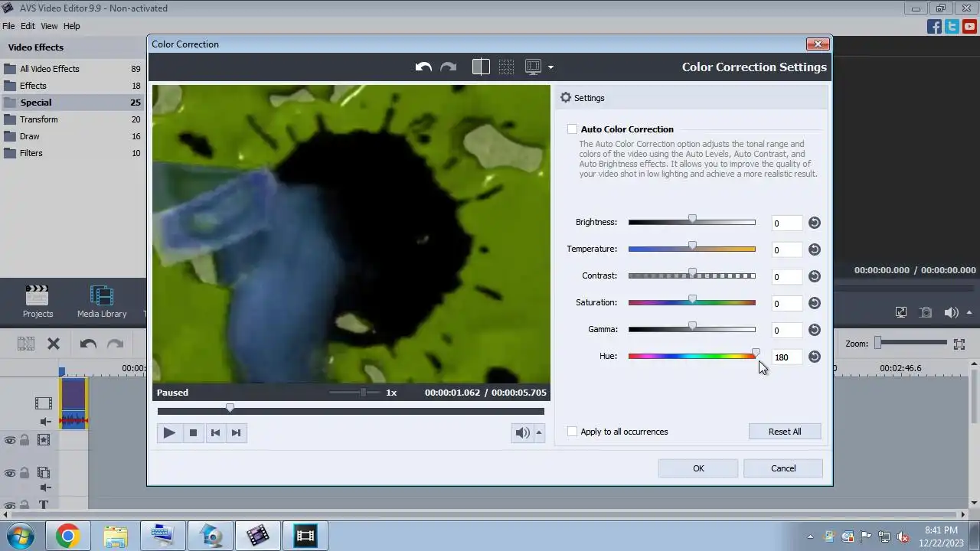The image size is (980, 551).
Task: Toggle split before/after preview view
Action: (481, 67)
